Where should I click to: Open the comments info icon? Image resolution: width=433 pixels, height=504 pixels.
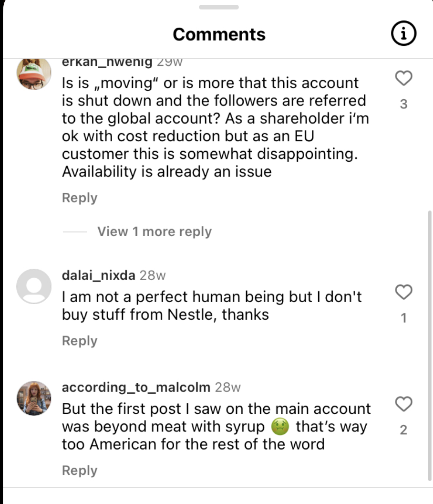click(403, 34)
